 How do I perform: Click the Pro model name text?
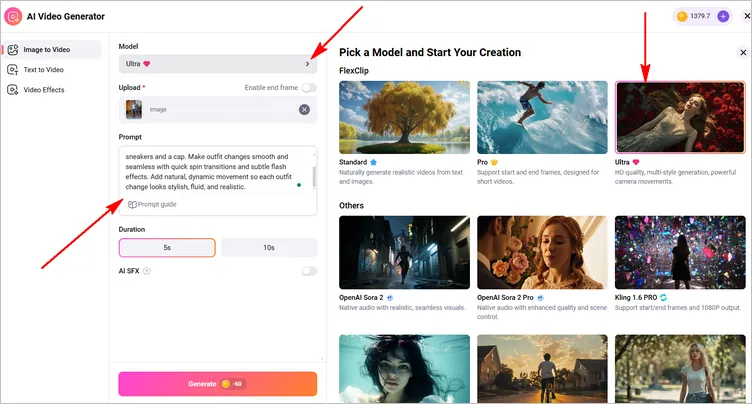[482, 162]
